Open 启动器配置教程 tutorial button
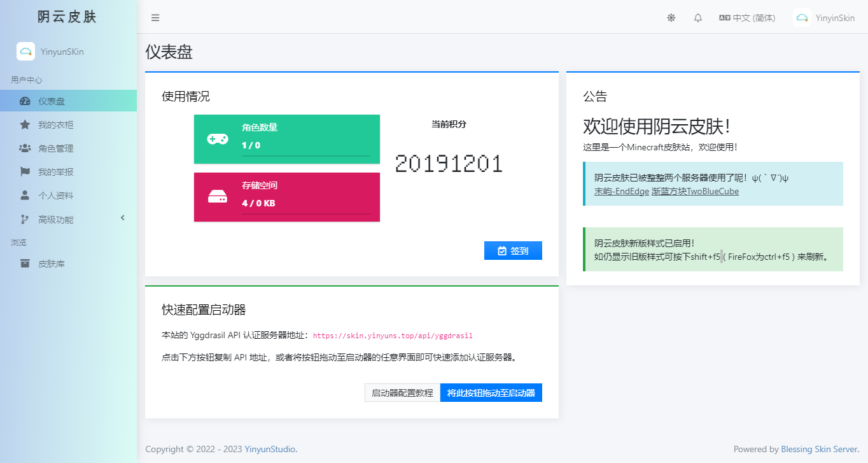 point(402,393)
